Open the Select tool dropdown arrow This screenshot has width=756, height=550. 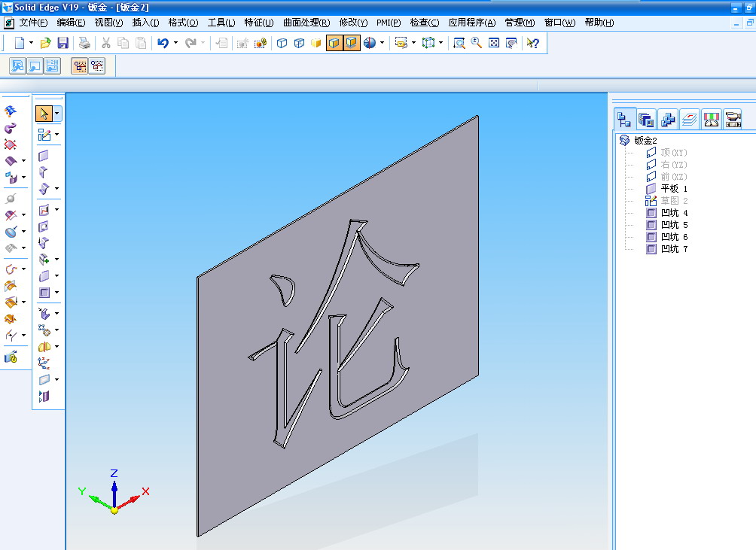[57, 114]
